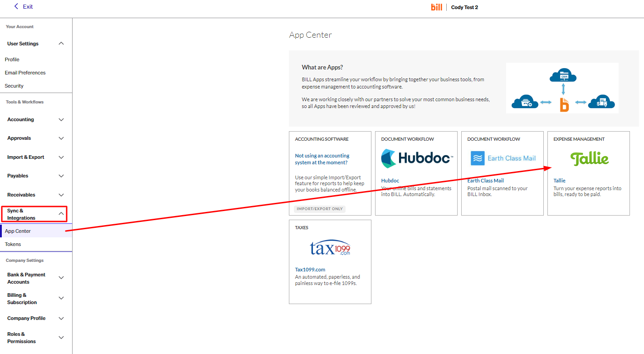Click the 'What are Apps?' heading
Viewport: 644px width, 354px height.
[x=322, y=67]
